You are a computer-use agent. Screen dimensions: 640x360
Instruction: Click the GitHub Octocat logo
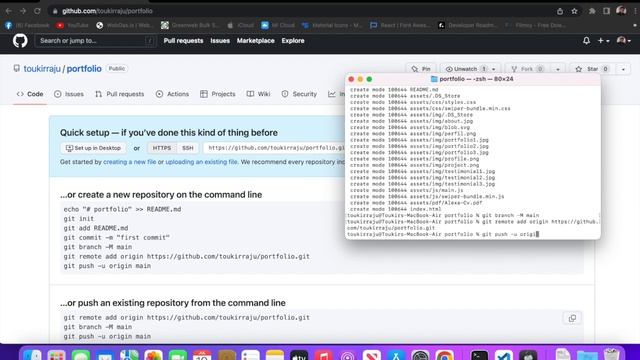[20, 41]
